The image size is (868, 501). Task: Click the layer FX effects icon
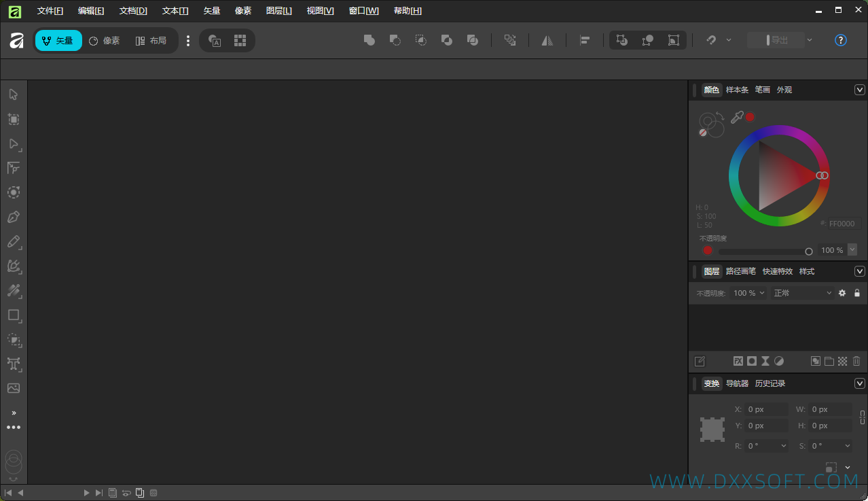(x=738, y=361)
